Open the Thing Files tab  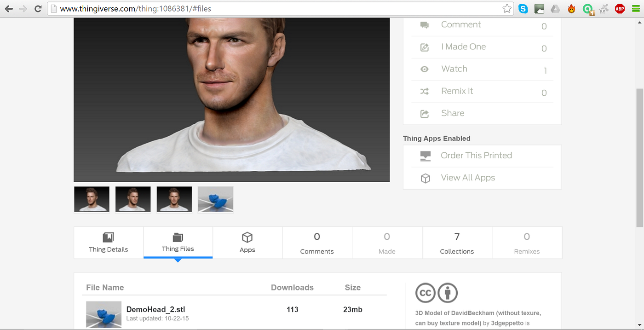pos(178,243)
